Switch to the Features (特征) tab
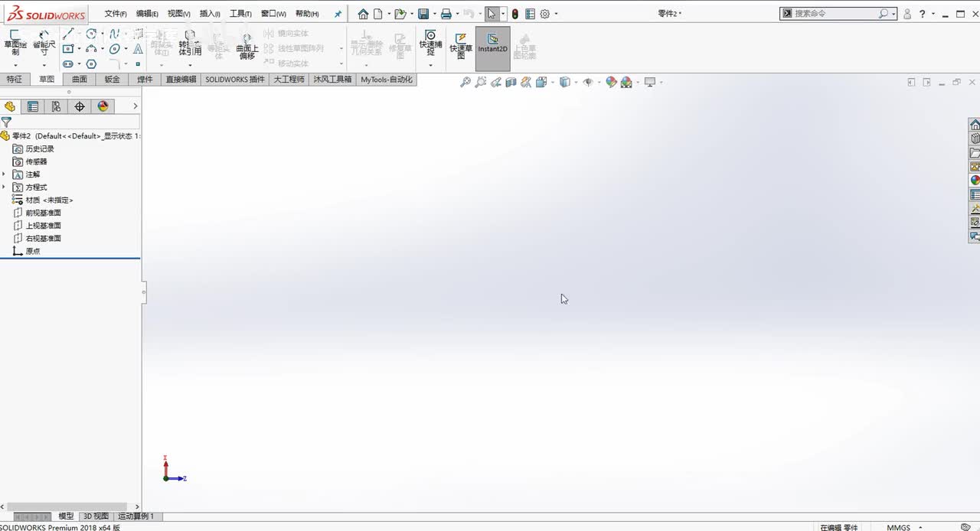Screen dimensions: 980x531 15,80
